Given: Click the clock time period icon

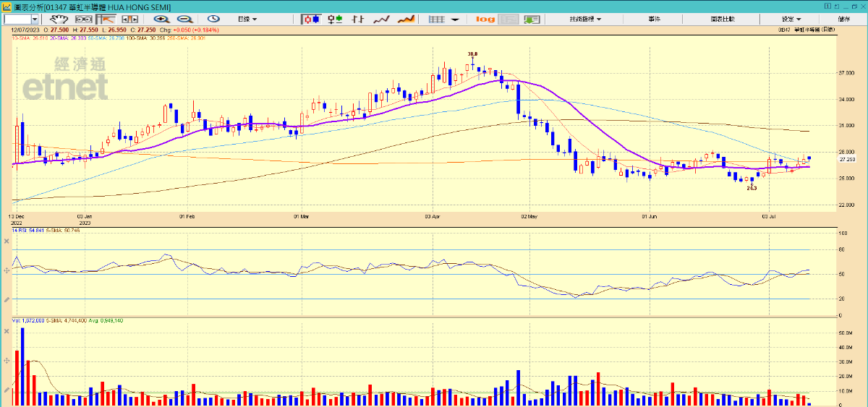Looking at the screenshot, I should [213, 19].
